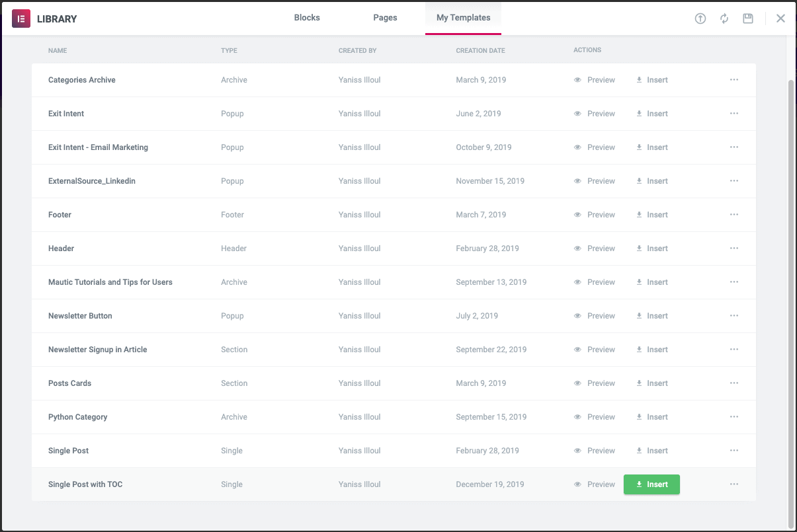Preview Newsletter Signup in Article template
The image size is (797, 532).
tap(595, 350)
